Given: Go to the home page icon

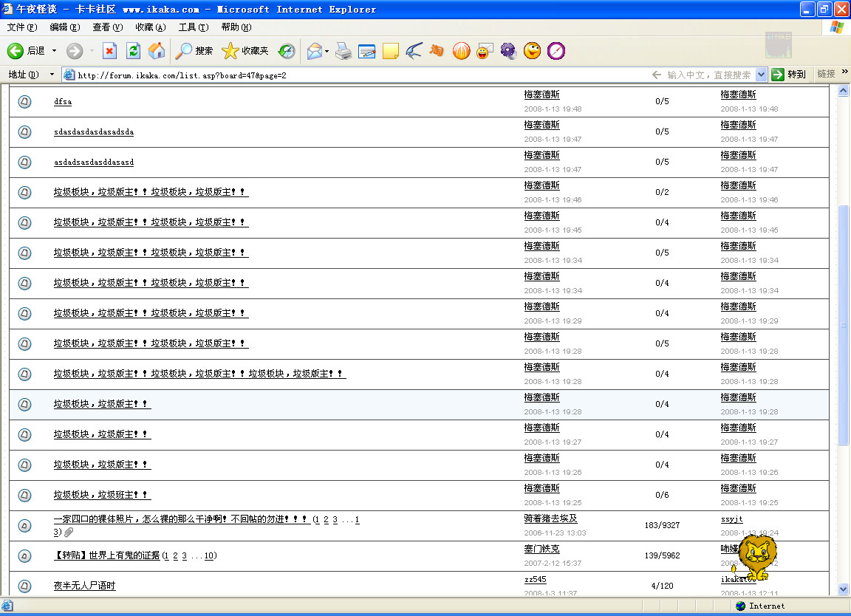Looking at the screenshot, I should pyautogui.click(x=157, y=51).
